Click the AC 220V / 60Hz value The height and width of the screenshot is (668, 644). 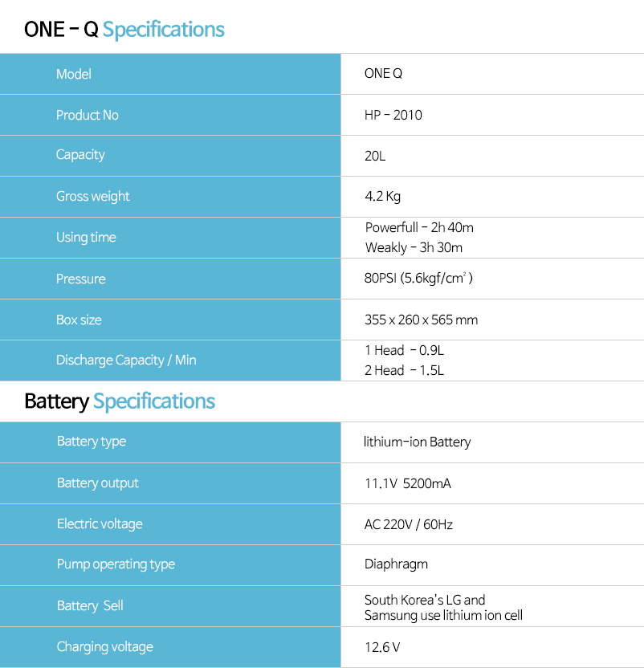click(408, 524)
